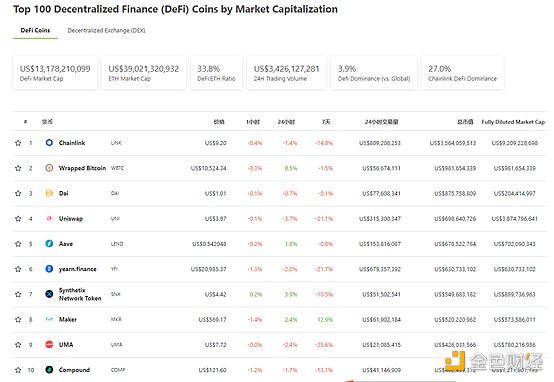The height and width of the screenshot is (382, 554).
Task: Click the Maker coin logo icon
Action: point(49,319)
